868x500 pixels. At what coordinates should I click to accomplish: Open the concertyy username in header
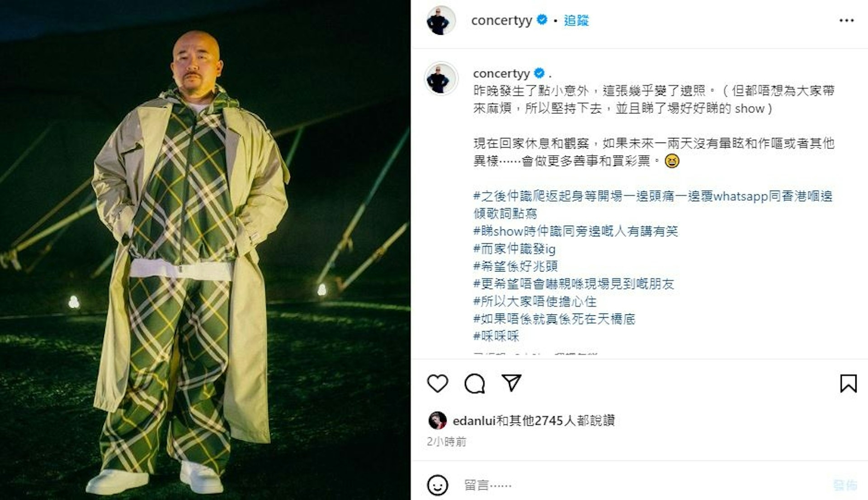[x=501, y=20]
